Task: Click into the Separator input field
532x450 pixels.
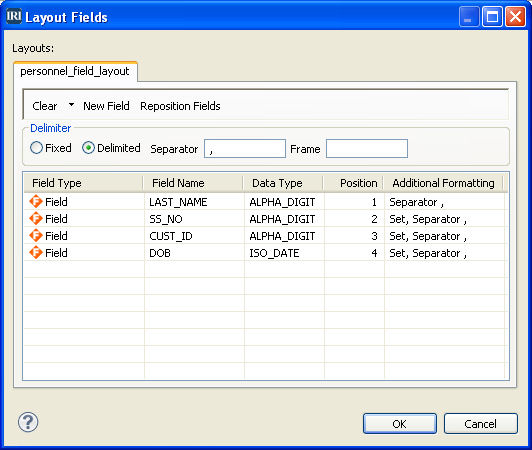Action: tap(245, 149)
